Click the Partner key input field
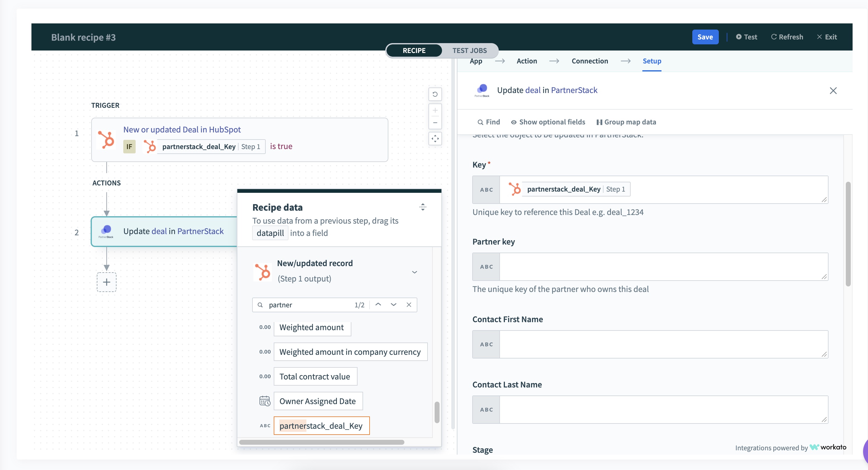Screen dimensions: 868x470 tap(663, 267)
